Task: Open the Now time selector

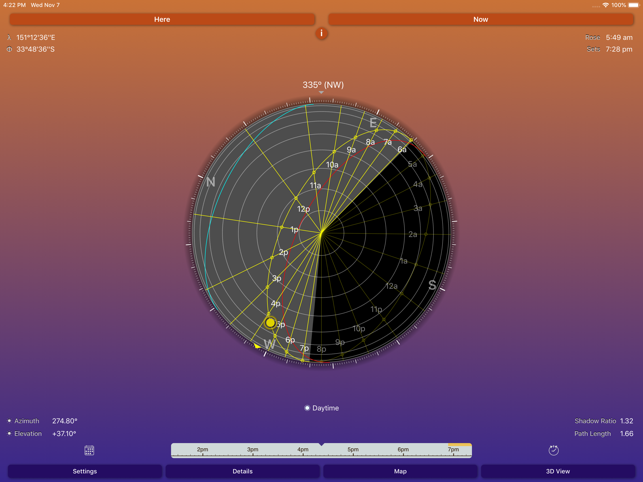Action: pos(480,19)
